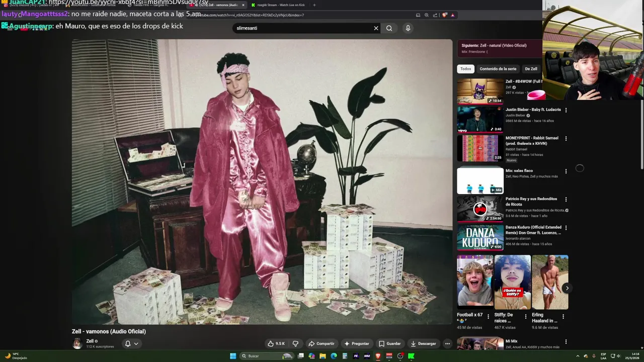This screenshot has width=644, height=362.
Task: Open the Windows Start menu
Action: coord(233,356)
